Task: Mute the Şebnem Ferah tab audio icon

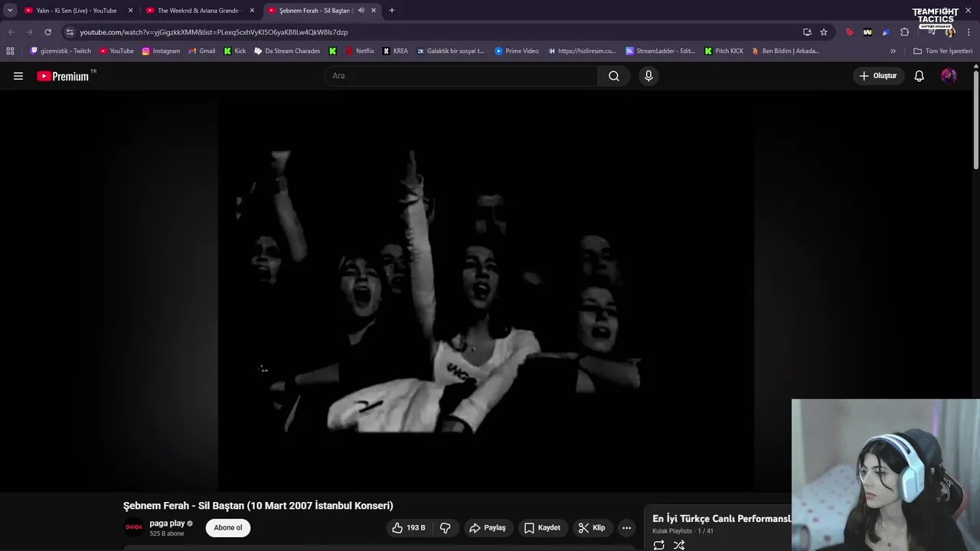Action: point(361,11)
